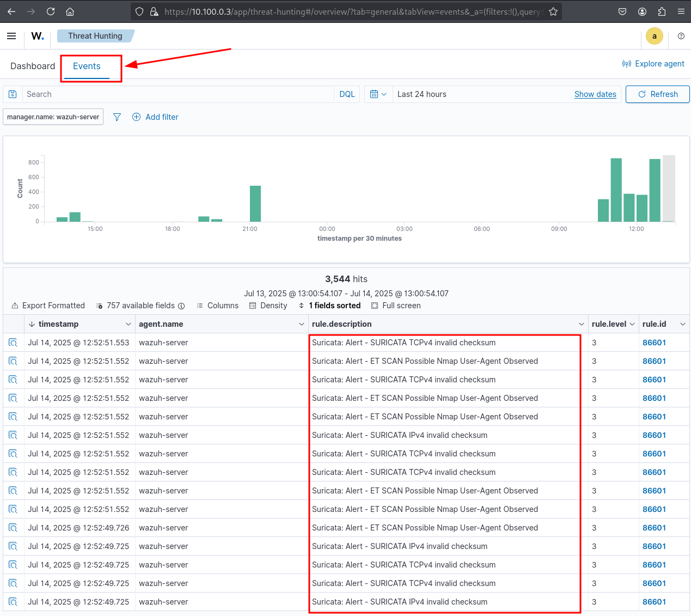Inspect the 12:52:51.553 event document details
The image size is (691, 616).
pyautogui.click(x=13, y=343)
